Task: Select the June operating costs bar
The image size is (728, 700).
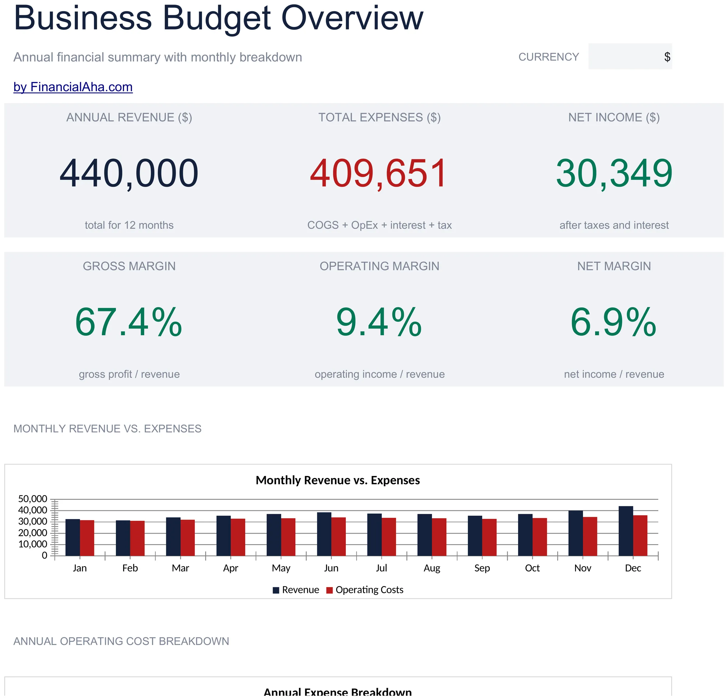Action: [x=339, y=536]
